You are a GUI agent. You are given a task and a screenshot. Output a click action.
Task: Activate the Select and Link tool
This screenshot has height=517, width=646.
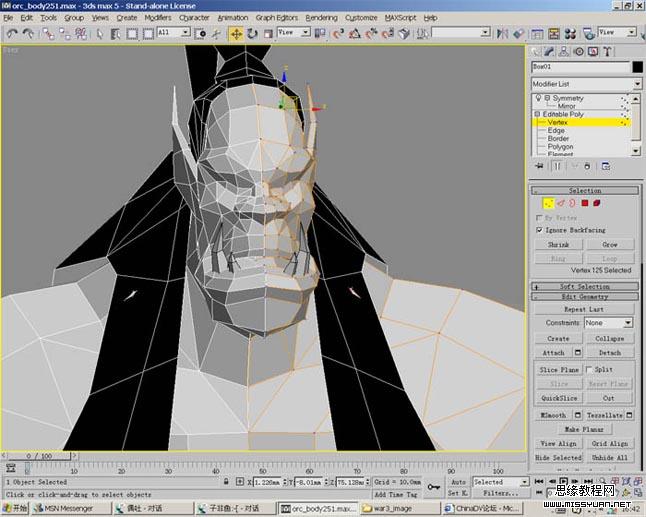coord(49,33)
